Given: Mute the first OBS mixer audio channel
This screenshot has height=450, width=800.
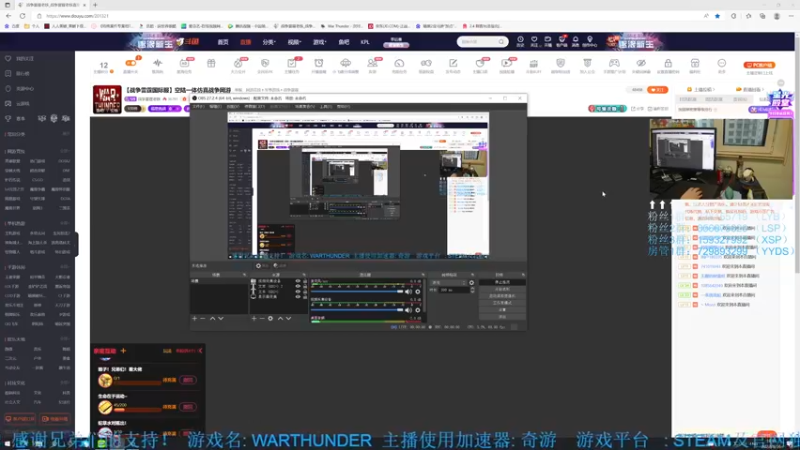Looking at the screenshot, I should coord(408,292).
